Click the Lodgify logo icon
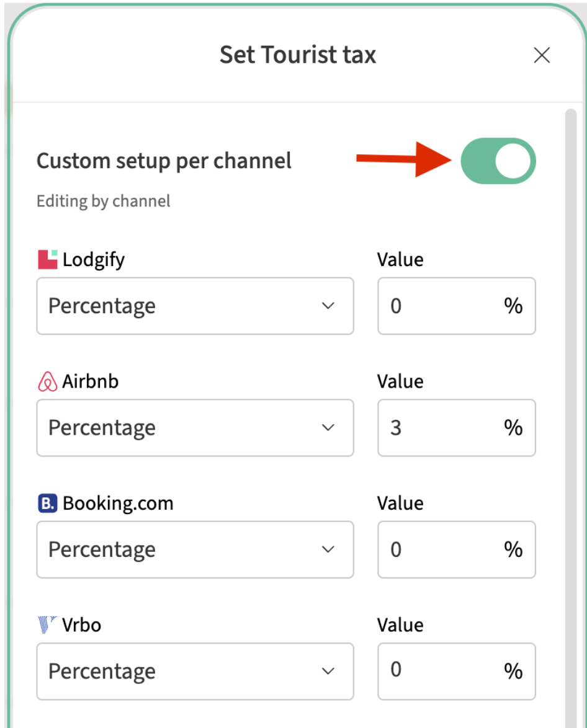The width and height of the screenshot is (587, 728). [48, 260]
